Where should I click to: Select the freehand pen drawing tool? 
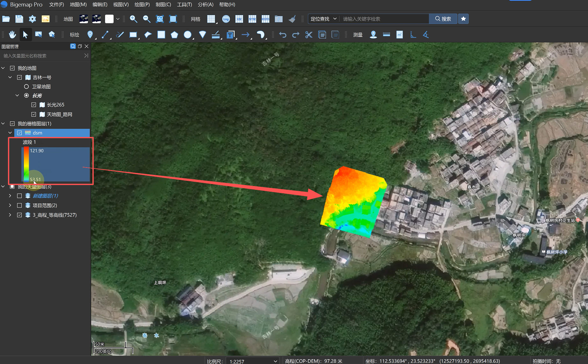(x=120, y=34)
